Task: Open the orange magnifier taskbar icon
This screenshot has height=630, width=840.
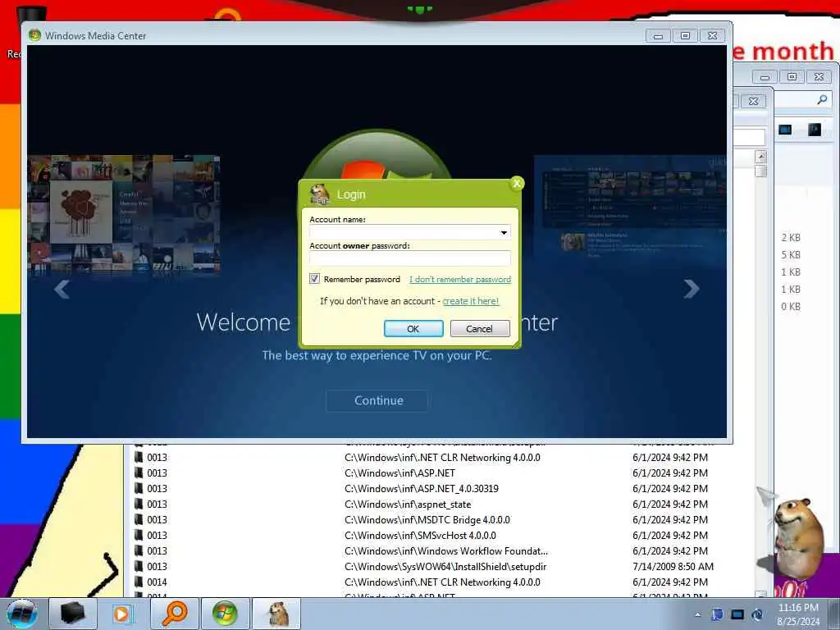Action: [175, 614]
